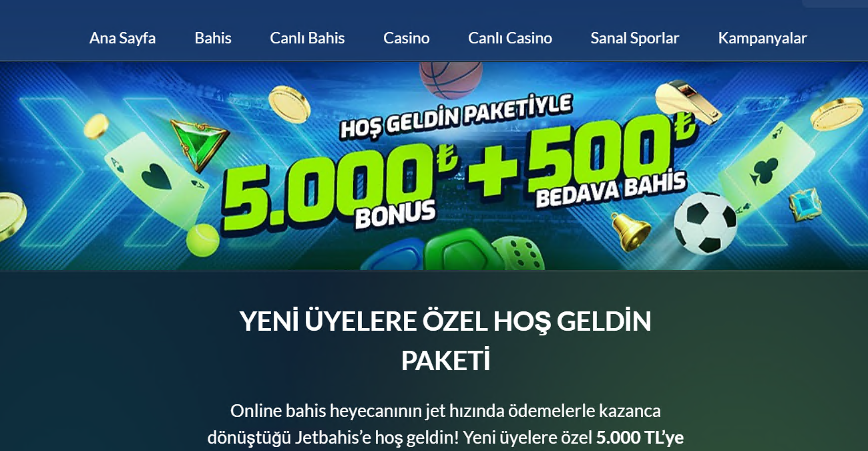The height and width of the screenshot is (451, 868).
Task: Open the Casino page
Action: (x=406, y=38)
